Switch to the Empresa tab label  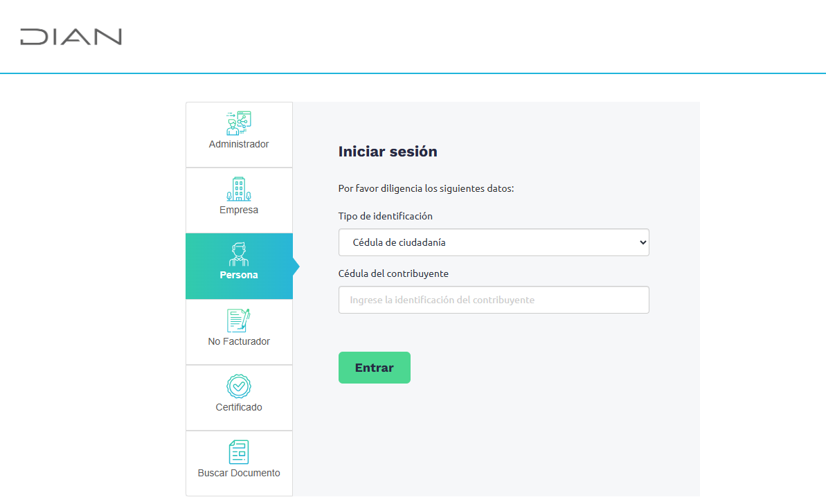point(239,210)
